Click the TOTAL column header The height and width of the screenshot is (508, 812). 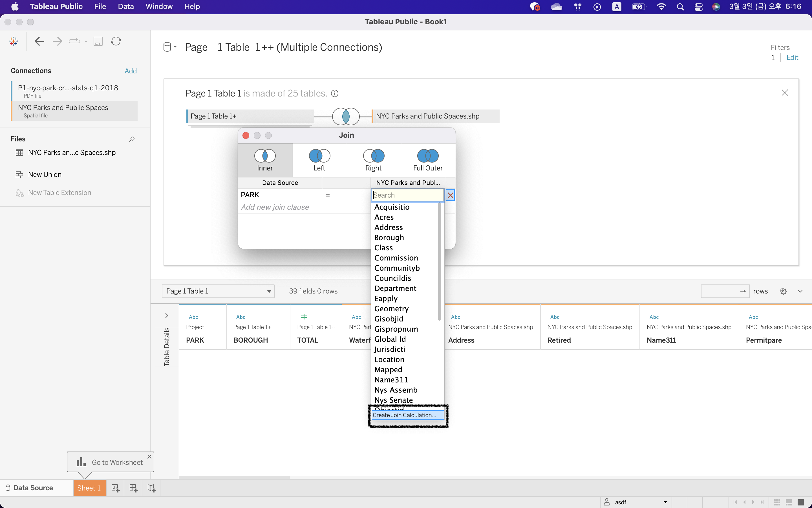[x=316, y=327]
